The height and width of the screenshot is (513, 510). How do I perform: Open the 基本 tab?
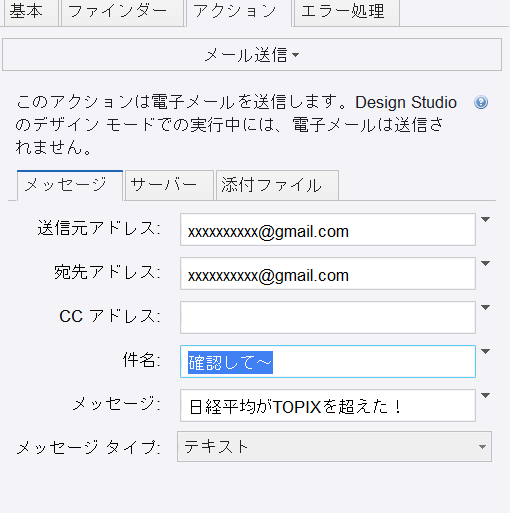(x=31, y=12)
